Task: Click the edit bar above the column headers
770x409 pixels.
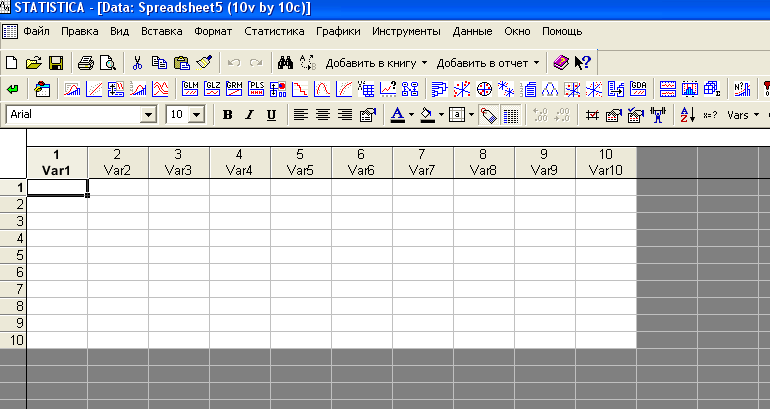Action: tap(398, 138)
